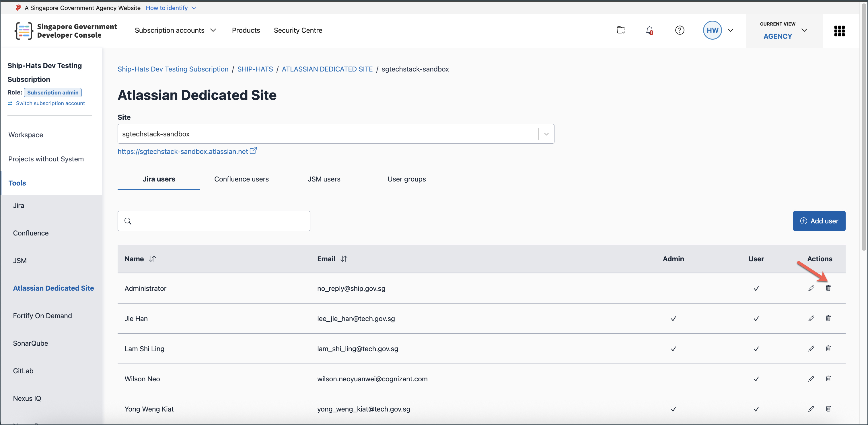Select GitLab in the Tools sidebar

[x=23, y=371]
